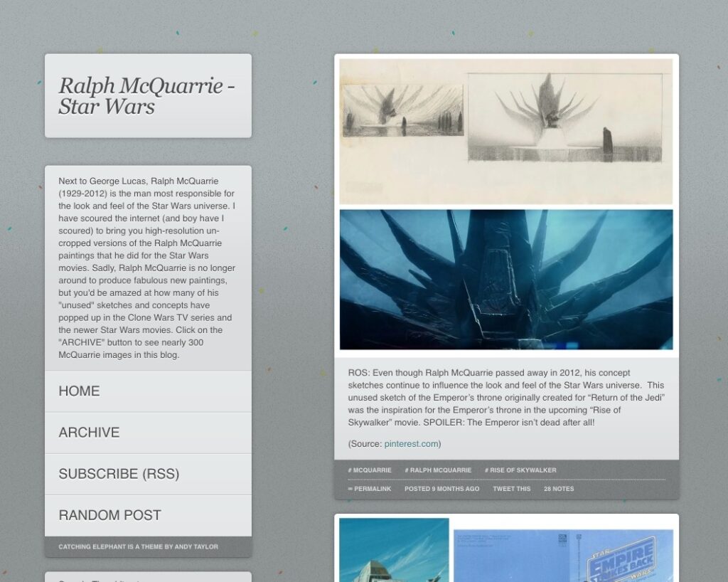Open the post PERMALINK

[370, 489]
